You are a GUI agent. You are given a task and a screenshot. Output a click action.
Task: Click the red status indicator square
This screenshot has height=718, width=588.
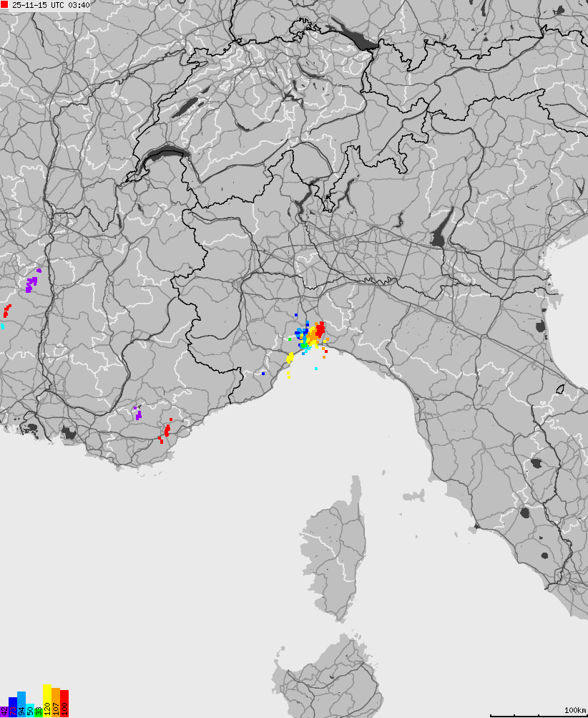pyautogui.click(x=4, y=6)
